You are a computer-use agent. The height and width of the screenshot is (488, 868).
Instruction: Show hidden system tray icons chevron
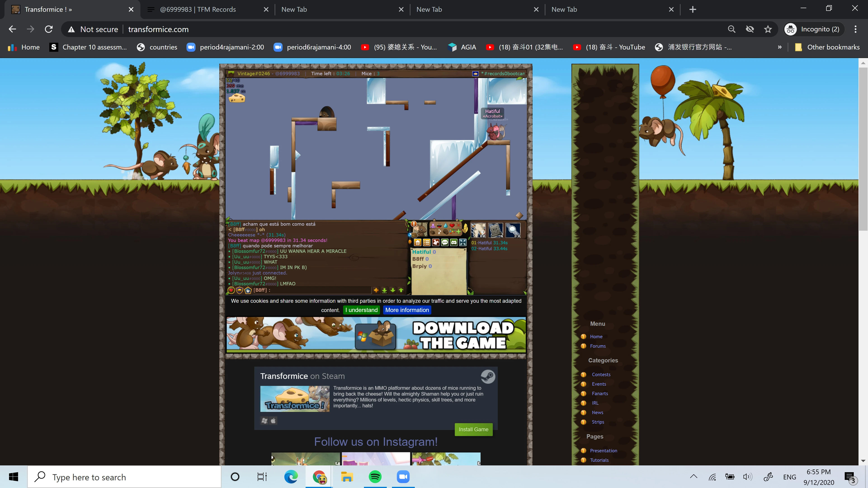tap(693, 476)
